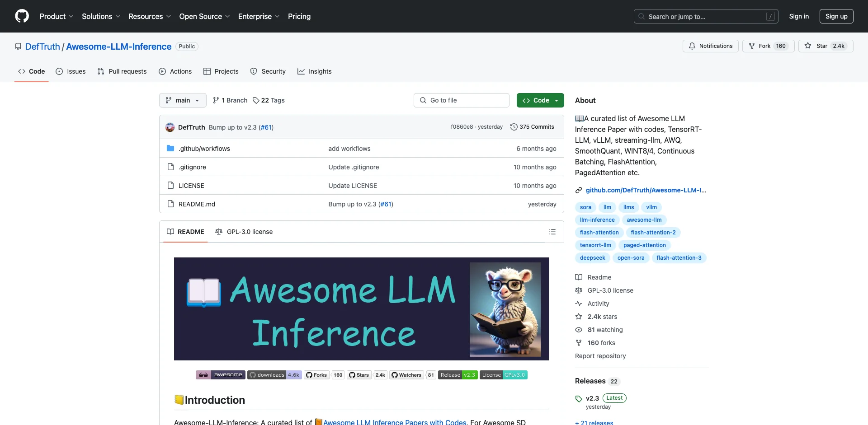
Task: Open the Projects tab
Action: pos(221,71)
